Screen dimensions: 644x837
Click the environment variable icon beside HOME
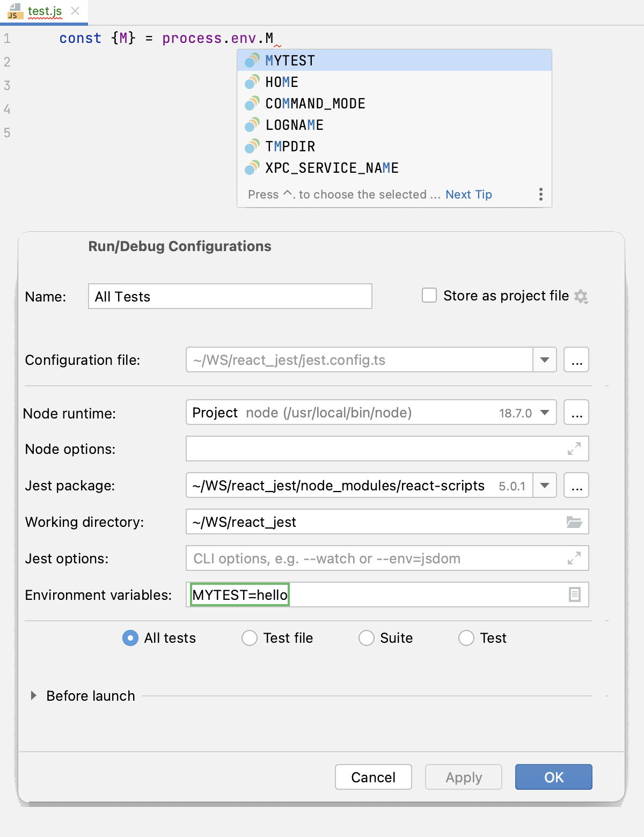251,82
